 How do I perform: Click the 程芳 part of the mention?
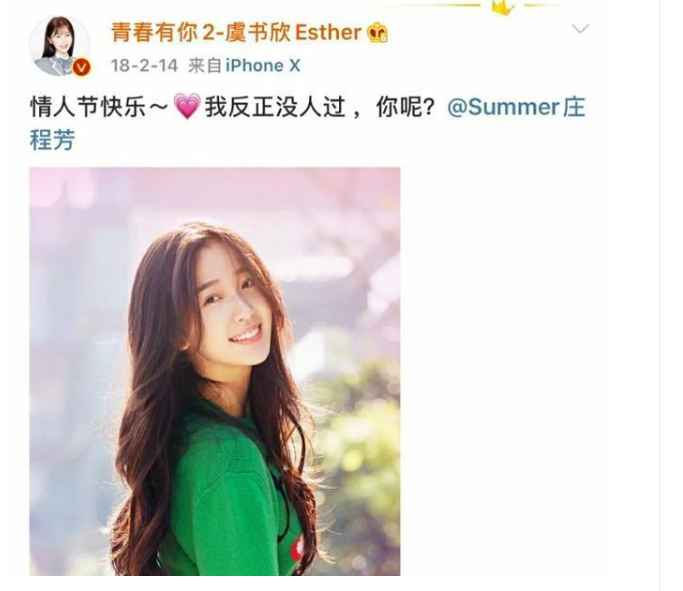(52, 140)
